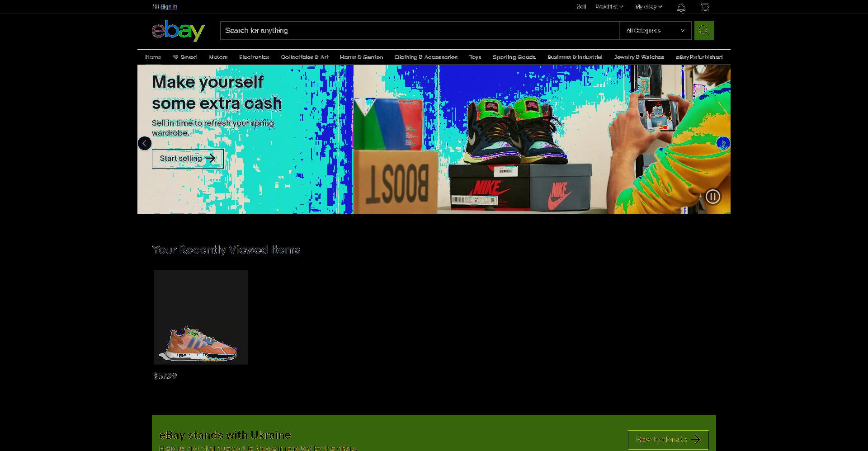868x451 pixels.
Task: Open Clothing & Accessories category
Action: pos(426,57)
